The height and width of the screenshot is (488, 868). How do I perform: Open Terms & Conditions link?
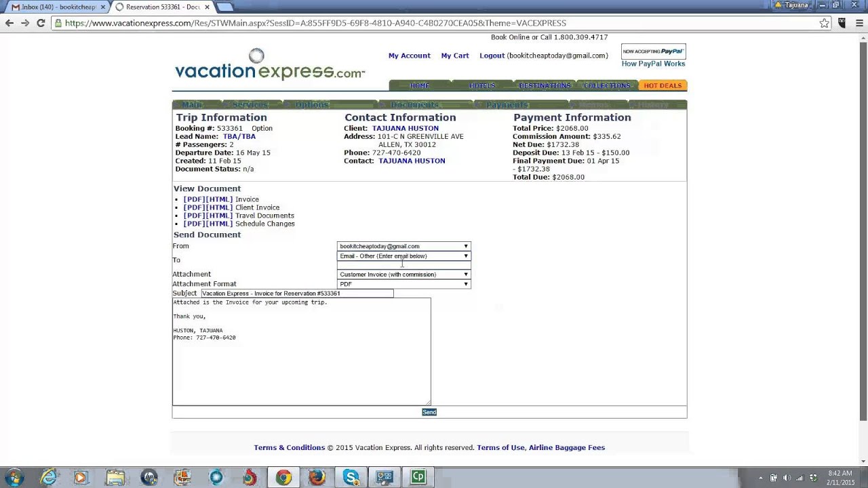(x=290, y=447)
